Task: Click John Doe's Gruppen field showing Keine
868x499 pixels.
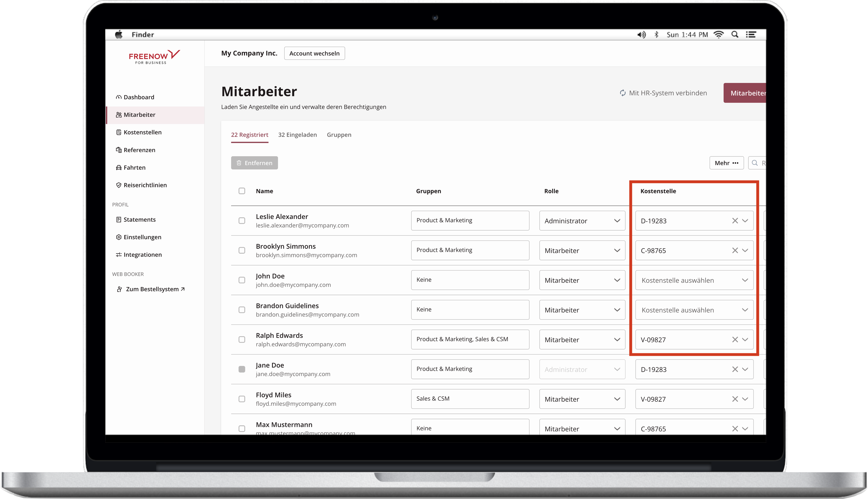Action: [470, 280]
